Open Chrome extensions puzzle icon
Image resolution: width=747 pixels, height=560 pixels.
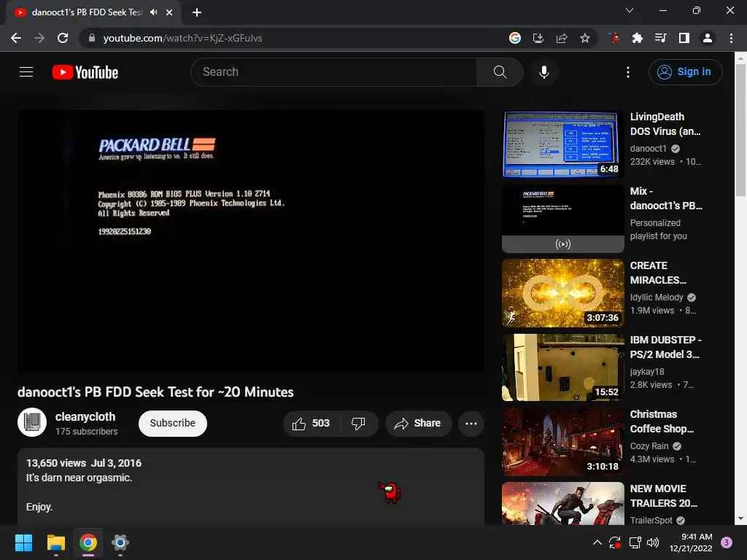[x=637, y=38]
